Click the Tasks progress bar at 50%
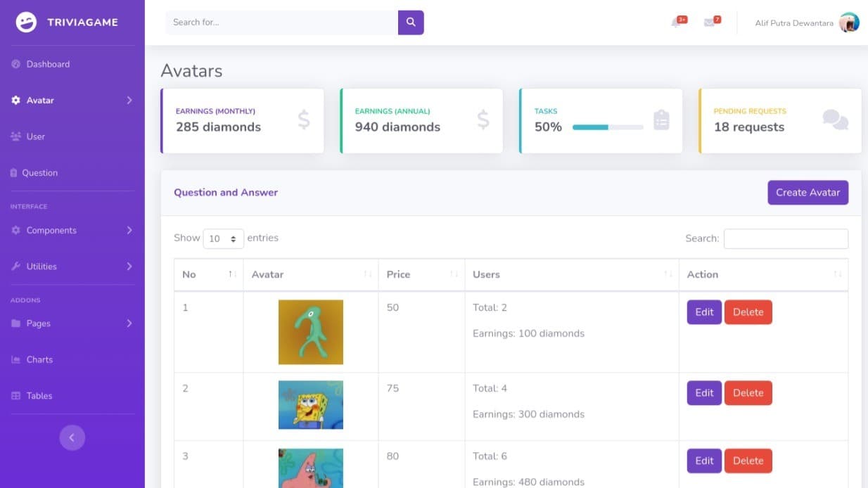Screen dimensions: 868x488 coord(606,128)
